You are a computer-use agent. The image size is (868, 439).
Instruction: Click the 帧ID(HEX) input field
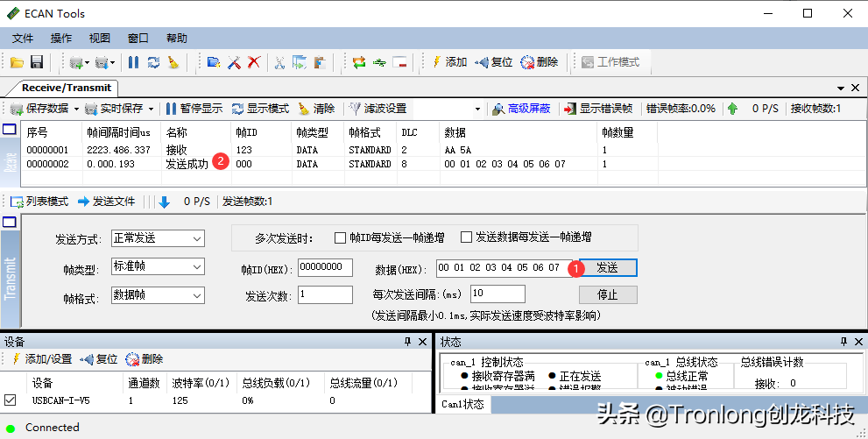pos(326,267)
